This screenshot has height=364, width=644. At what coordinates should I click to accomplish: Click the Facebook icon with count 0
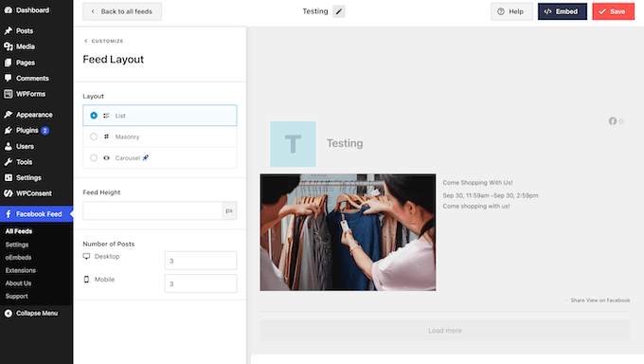tap(613, 121)
